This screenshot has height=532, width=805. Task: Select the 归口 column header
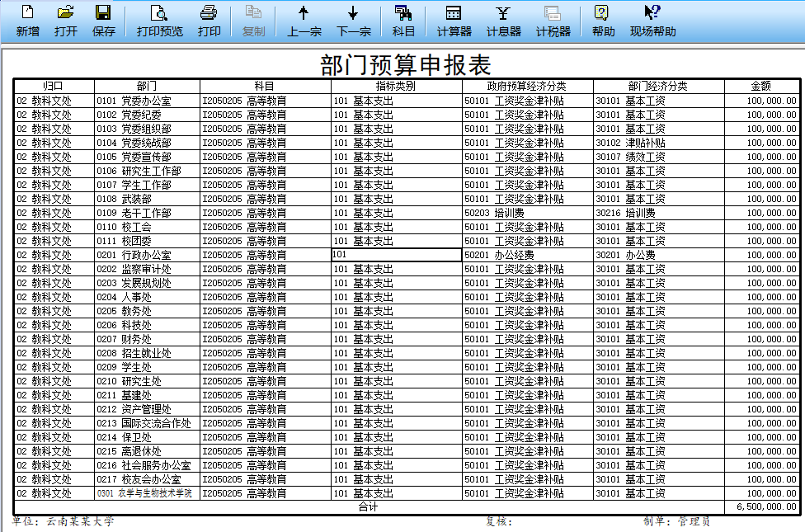point(54,87)
